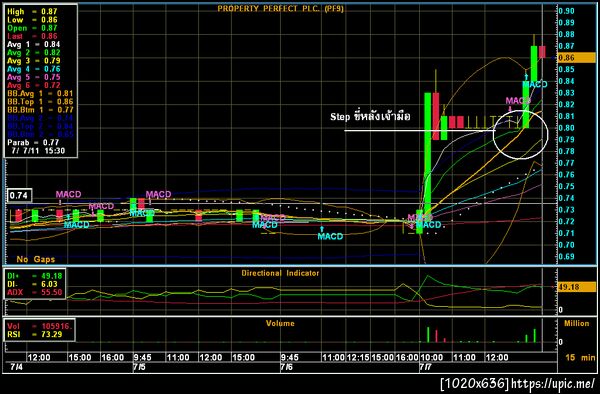Click the 0.73 price axis label
The height and width of the screenshot is (394, 600).
(566, 210)
